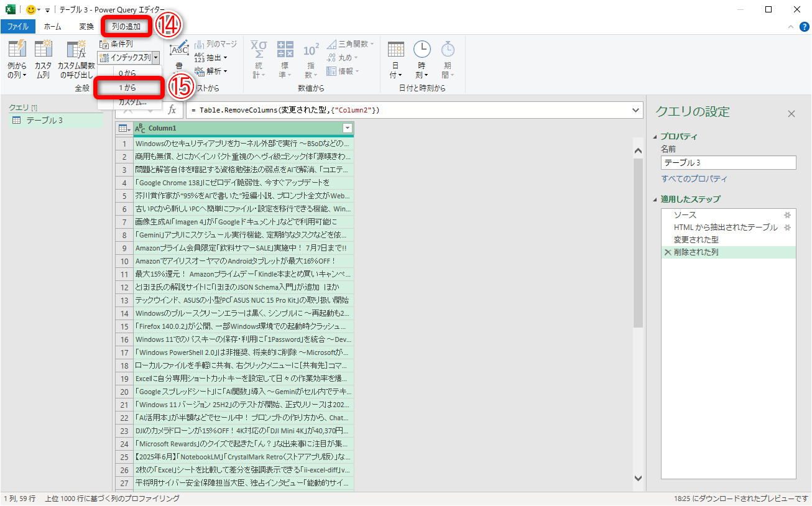Switch to the ホーム ribbon tab

tap(52, 26)
